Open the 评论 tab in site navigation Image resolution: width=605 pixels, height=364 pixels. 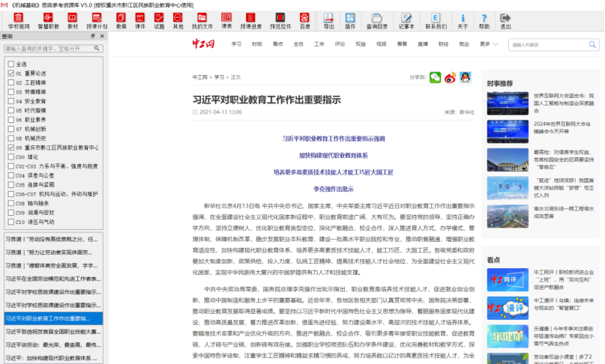tap(340, 44)
